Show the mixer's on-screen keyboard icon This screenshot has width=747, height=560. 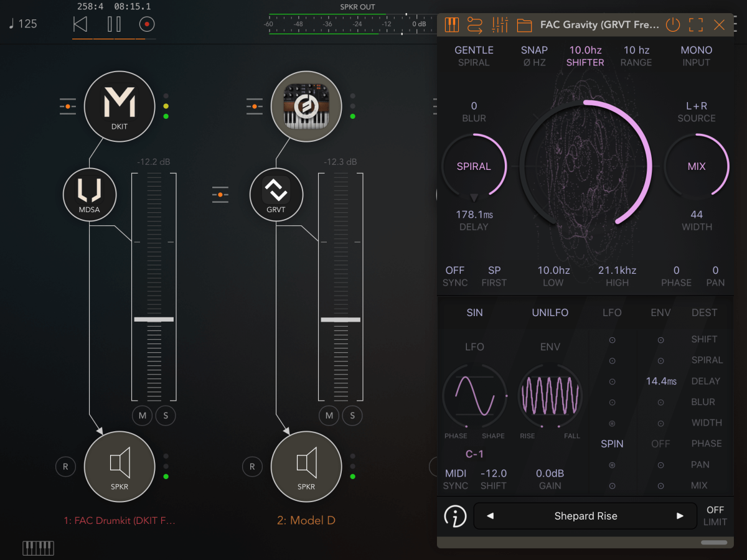click(39, 548)
